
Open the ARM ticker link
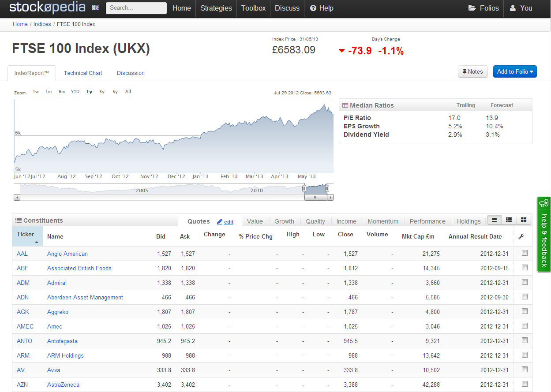coord(23,355)
